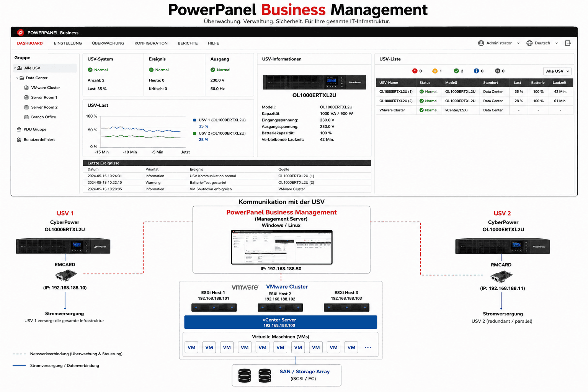588x392 pixels.
Task: Click green USV 2 legend color square
Action: pyautogui.click(x=194, y=134)
